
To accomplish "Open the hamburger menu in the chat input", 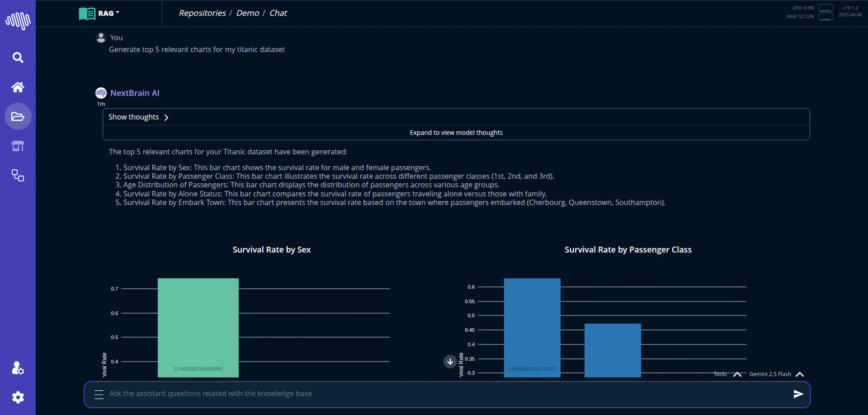I will point(99,394).
